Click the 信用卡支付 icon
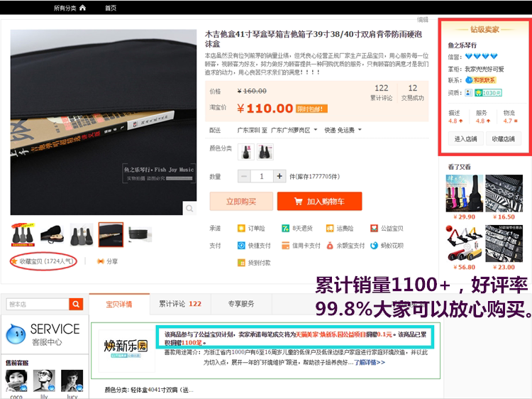The image size is (532, 399). click(x=285, y=246)
